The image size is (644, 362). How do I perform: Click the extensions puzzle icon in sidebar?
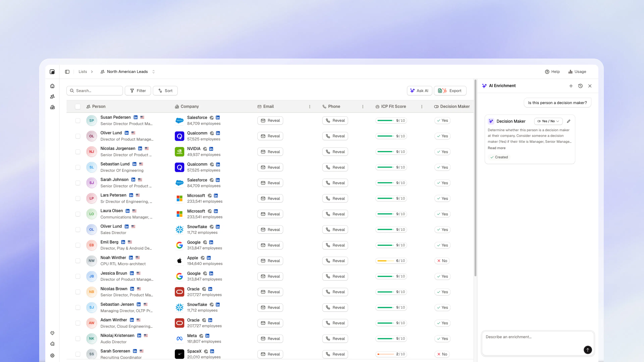pyautogui.click(x=52, y=344)
